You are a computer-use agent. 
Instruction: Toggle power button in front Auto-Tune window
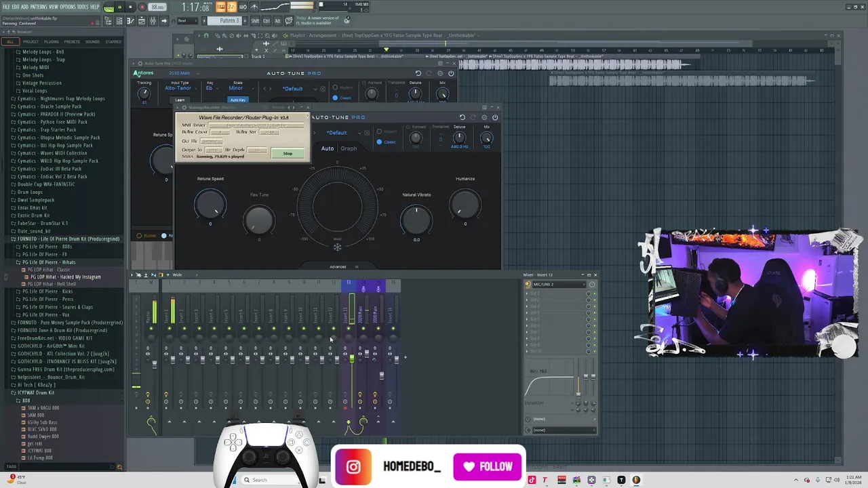tap(495, 117)
